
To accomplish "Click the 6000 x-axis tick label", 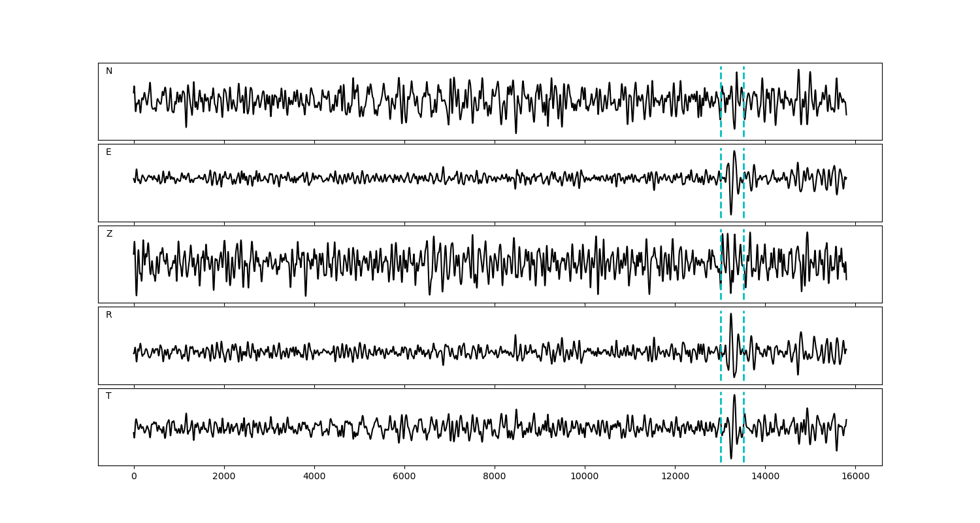I will (404, 477).
